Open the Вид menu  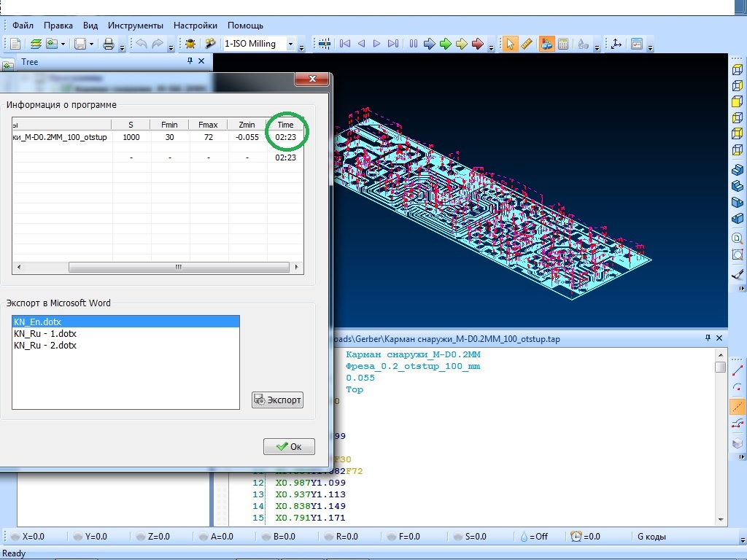tap(90, 26)
